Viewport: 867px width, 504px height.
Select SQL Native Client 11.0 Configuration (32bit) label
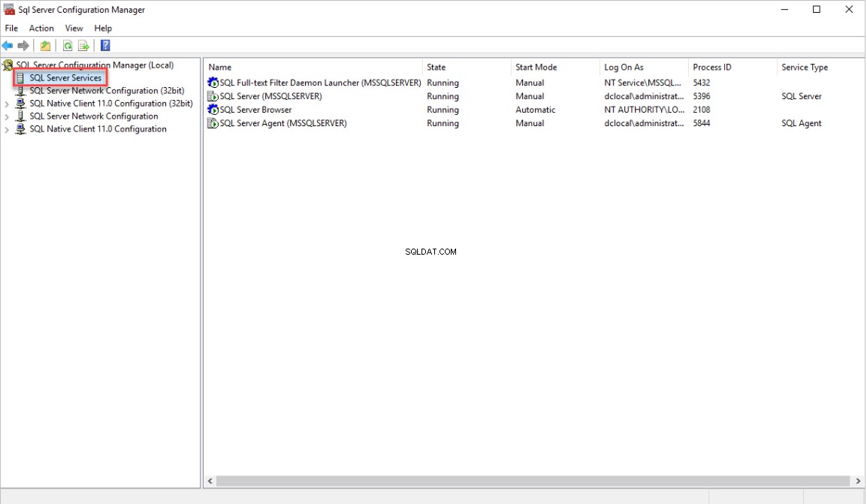[x=111, y=104]
